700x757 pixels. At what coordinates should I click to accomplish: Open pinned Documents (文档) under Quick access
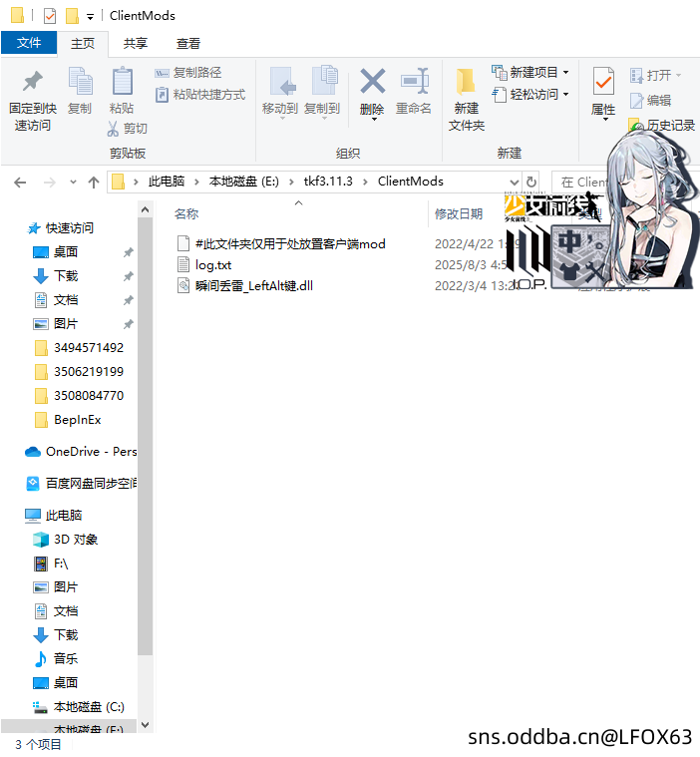[x=66, y=300]
